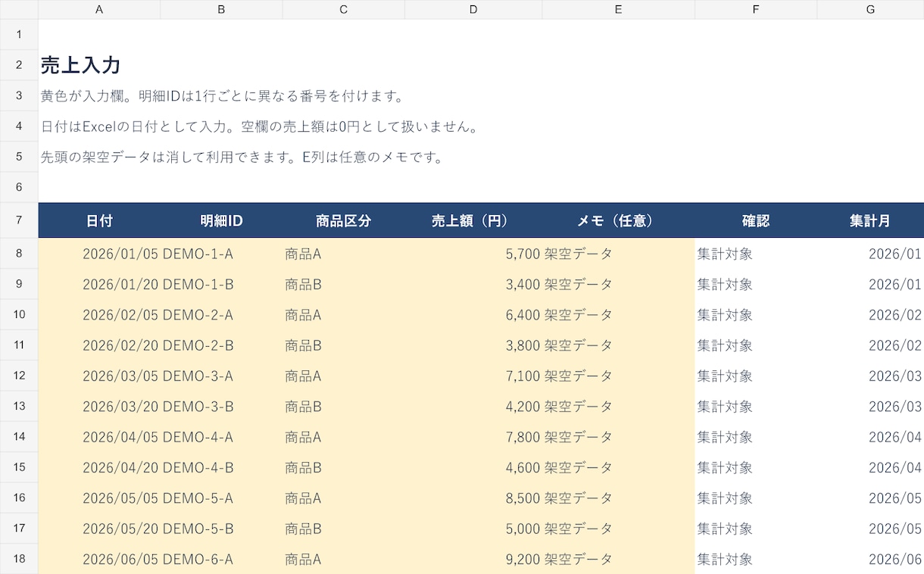Image resolution: width=924 pixels, height=574 pixels.
Task: Select column C header
Action: pos(344,9)
